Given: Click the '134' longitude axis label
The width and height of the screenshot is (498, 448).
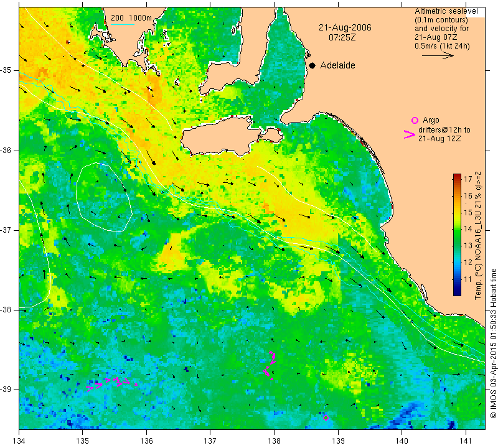Looking at the screenshot, I should coord(19,441).
